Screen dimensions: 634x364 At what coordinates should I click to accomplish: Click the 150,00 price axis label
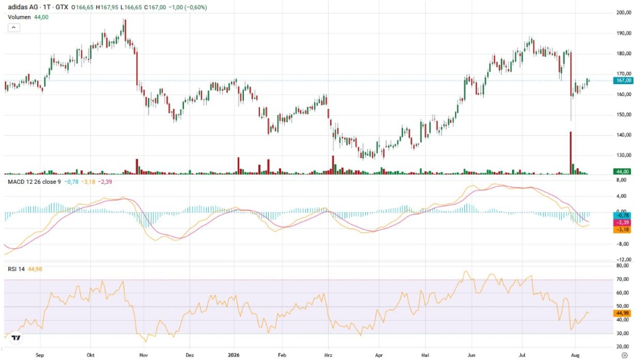623,115
